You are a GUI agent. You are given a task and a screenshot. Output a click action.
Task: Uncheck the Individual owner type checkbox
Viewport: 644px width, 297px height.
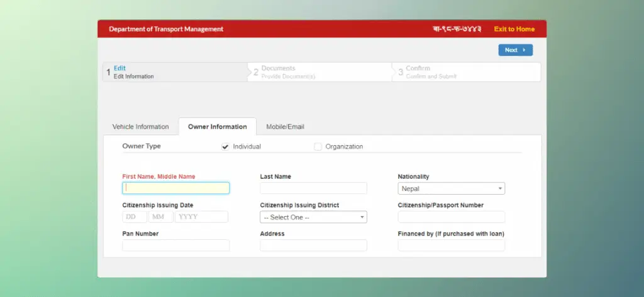point(225,147)
